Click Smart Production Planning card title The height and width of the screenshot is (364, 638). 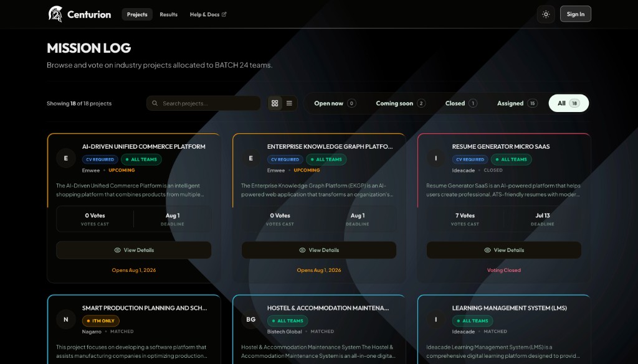pos(145,308)
